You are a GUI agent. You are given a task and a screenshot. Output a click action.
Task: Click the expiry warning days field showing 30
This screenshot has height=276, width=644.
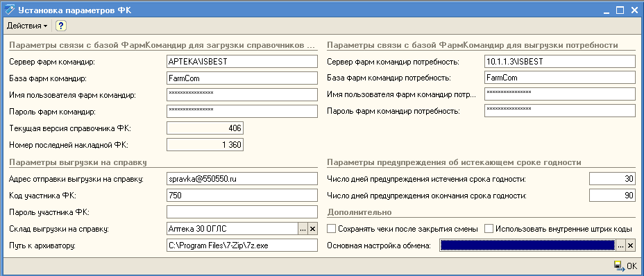(612, 179)
